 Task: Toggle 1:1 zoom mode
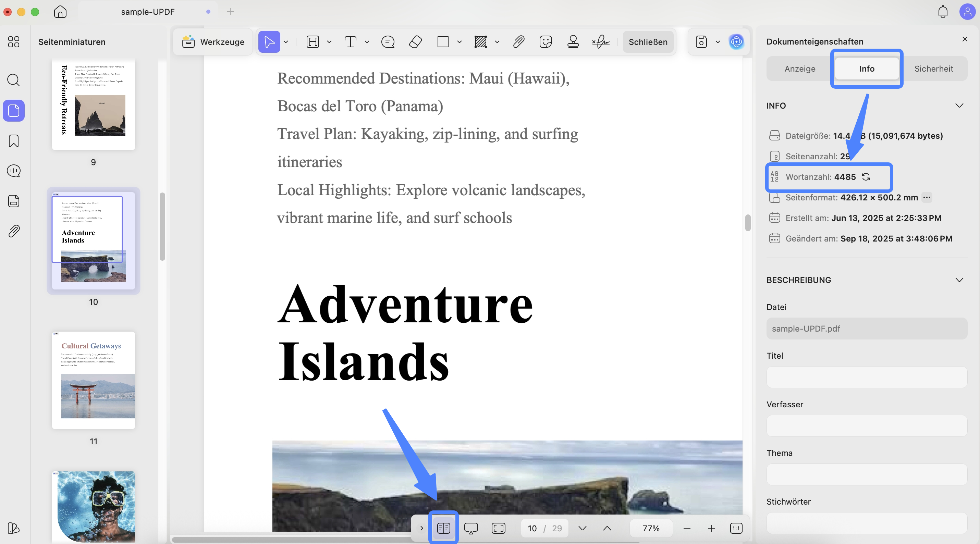pyautogui.click(x=736, y=528)
